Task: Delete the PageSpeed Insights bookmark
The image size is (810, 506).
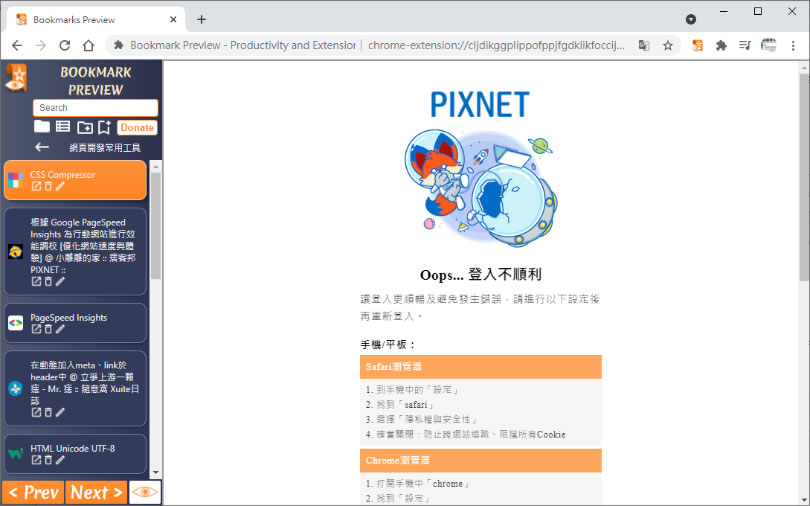Action: point(48,329)
